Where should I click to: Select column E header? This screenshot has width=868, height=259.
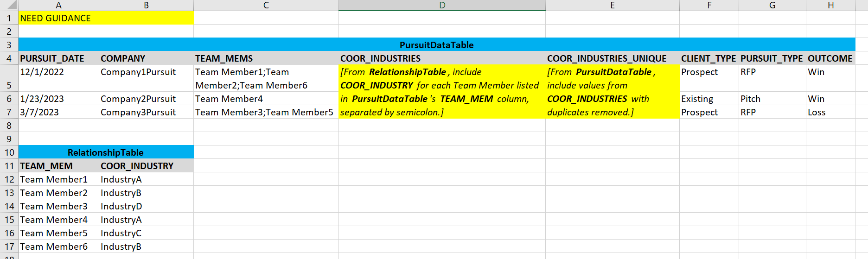[x=613, y=5]
